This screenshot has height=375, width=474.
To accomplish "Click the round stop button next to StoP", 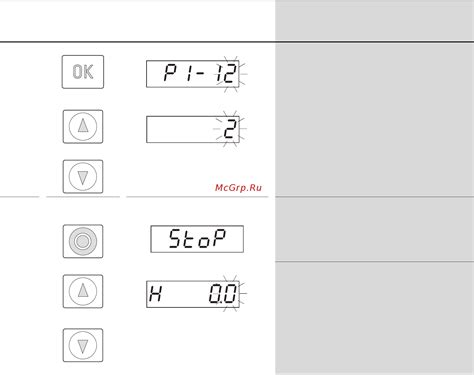I will [83, 241].
